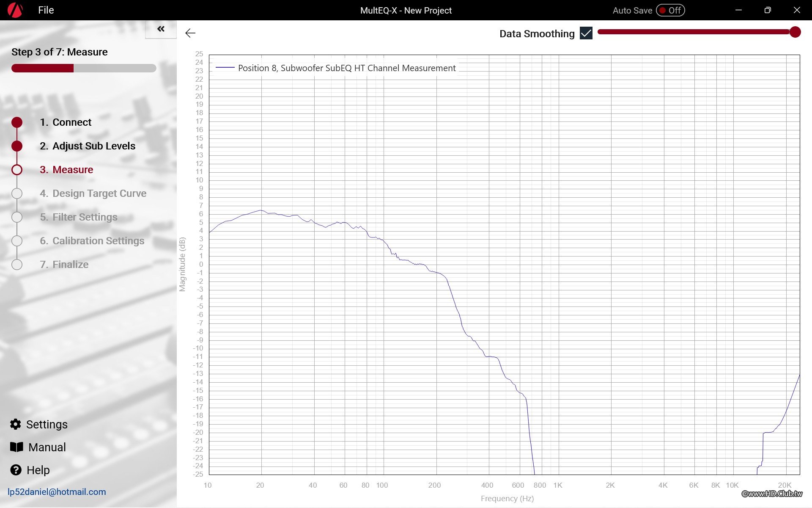This screenshot has height=508, width=812.
Task: Open Settings via gear icon
Action: [16, 424]
